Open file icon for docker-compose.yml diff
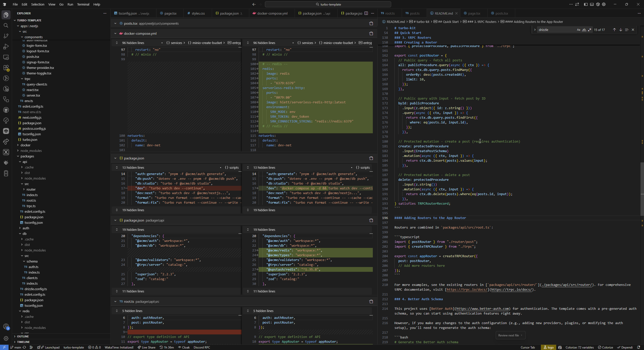The height and width of the screenshot is (350, 644). tap(371, 33)
